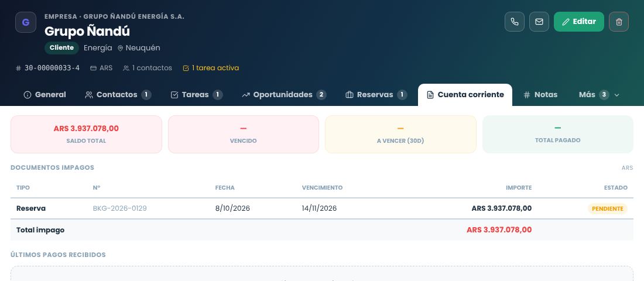Image resolution: width=644 pixels, height=281 pixels.
Task: Open the Notas tab
Action: (540, 95)
